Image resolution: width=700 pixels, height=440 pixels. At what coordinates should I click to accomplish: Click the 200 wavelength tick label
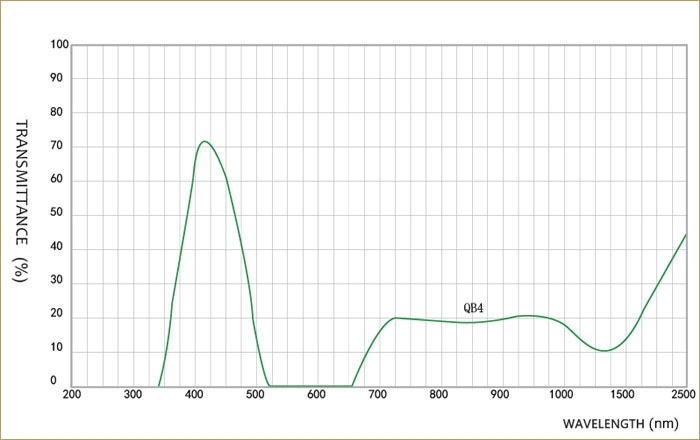point(72,395)
